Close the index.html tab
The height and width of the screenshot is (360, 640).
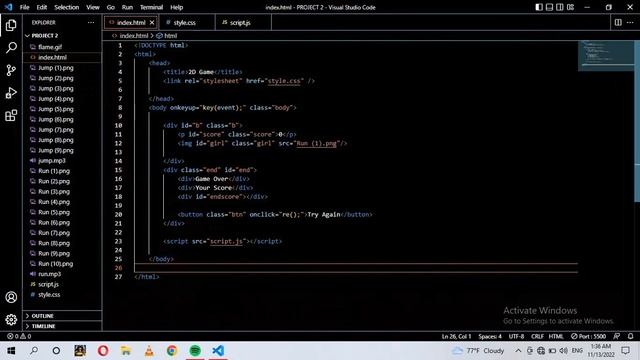pos(152,22)
